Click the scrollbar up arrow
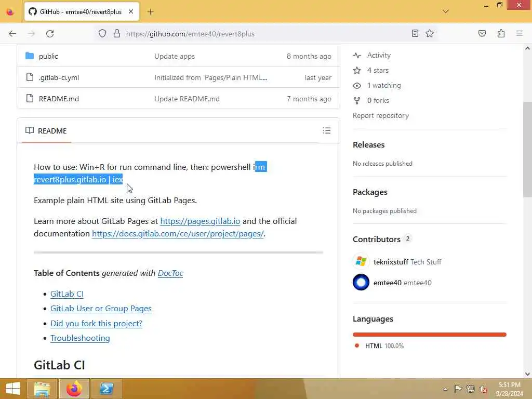532x399 pixels. [527, 48]
